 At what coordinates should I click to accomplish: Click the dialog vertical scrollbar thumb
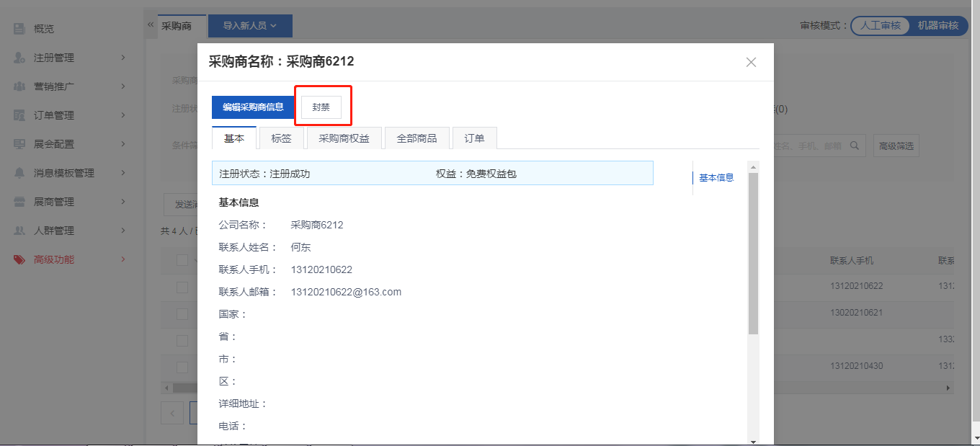point(753,254)
